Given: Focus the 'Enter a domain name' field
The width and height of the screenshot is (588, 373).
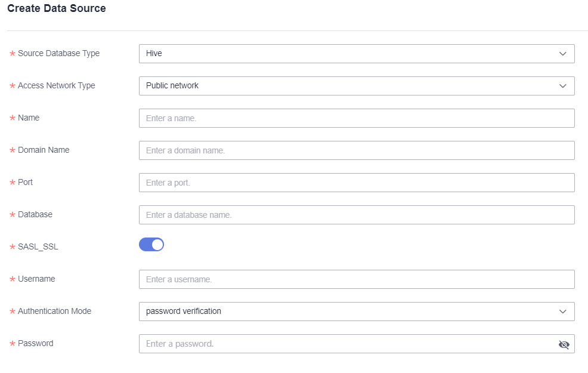Looking at the screenshot, I should [x=356, y=150].
